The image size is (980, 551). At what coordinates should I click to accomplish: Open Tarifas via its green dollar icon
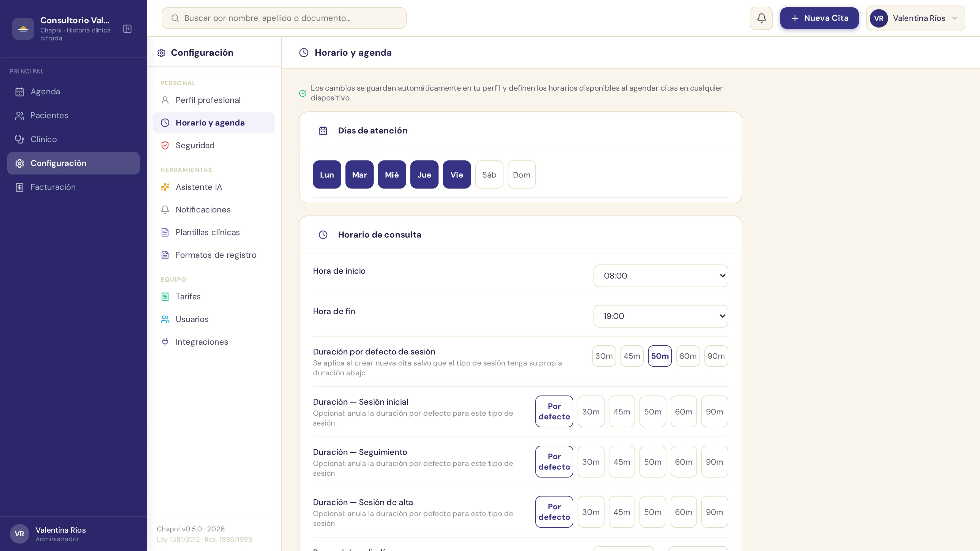click(165, 297)
